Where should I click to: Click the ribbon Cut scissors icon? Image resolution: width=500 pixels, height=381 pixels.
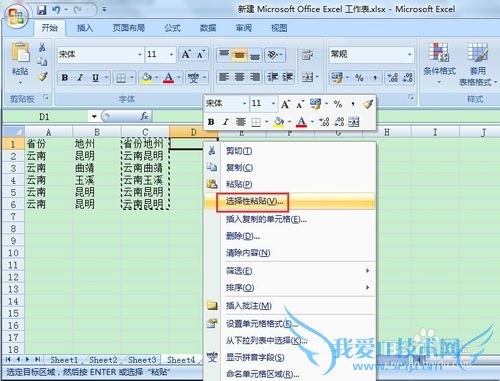point(42,47)
